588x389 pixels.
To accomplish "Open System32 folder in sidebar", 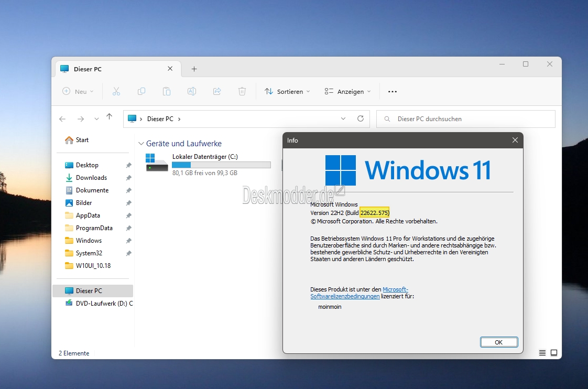I will 89,253.
